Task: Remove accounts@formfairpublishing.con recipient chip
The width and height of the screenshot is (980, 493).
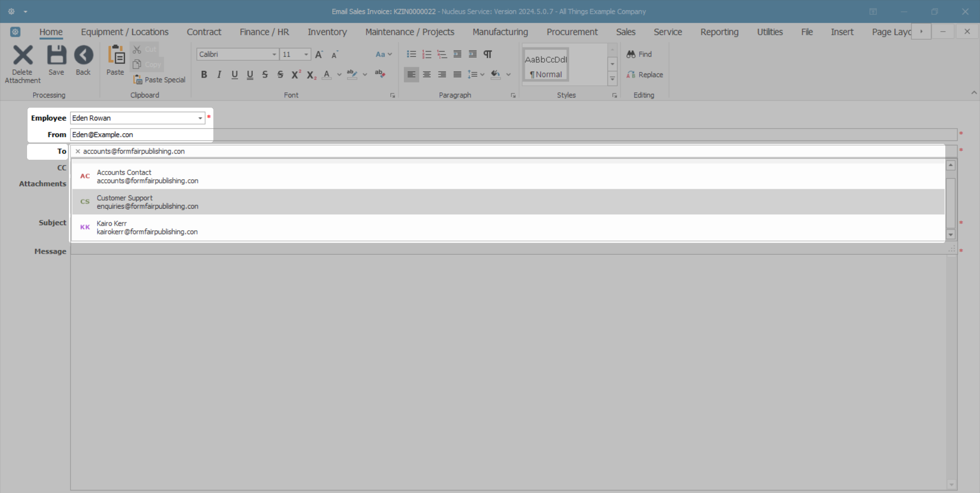Action: coord(78,152)
